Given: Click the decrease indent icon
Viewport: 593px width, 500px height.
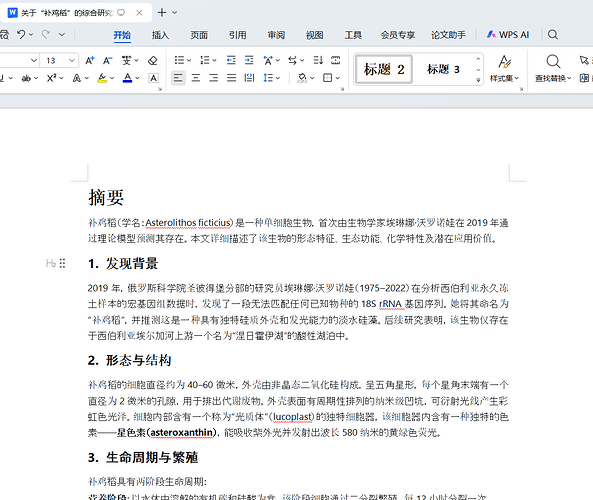Looking at the screenshot, I should click(x=231, y=61).
